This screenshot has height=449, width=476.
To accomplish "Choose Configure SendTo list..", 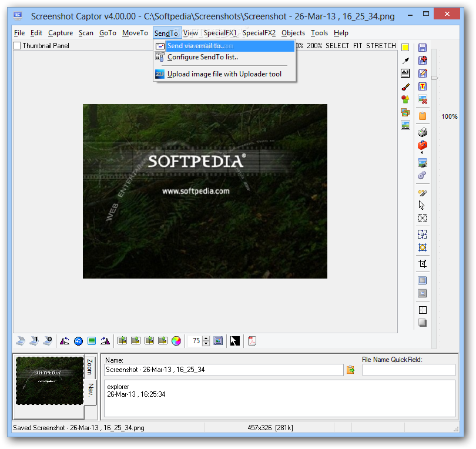I will click(224, 57).
